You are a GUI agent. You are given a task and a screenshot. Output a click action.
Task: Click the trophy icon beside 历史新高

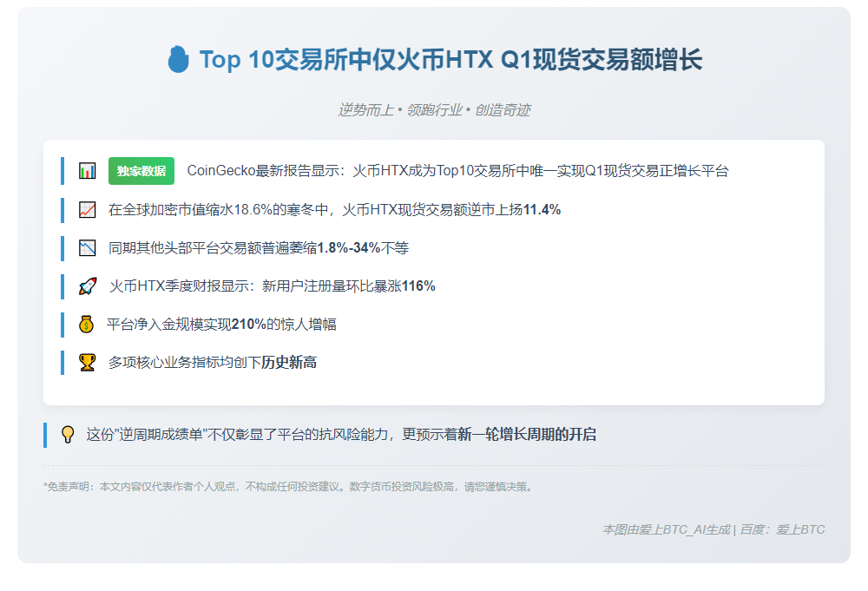point(87,363)
